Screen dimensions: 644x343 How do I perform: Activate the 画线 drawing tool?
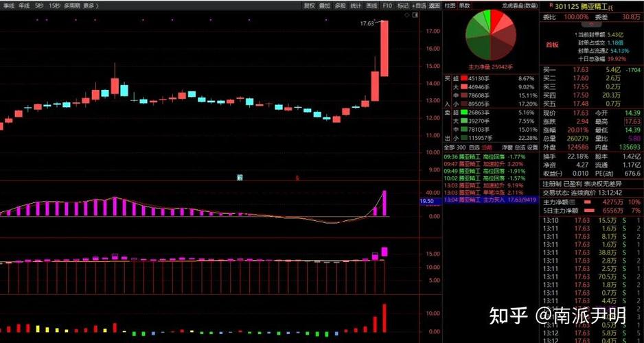point(371,5)
